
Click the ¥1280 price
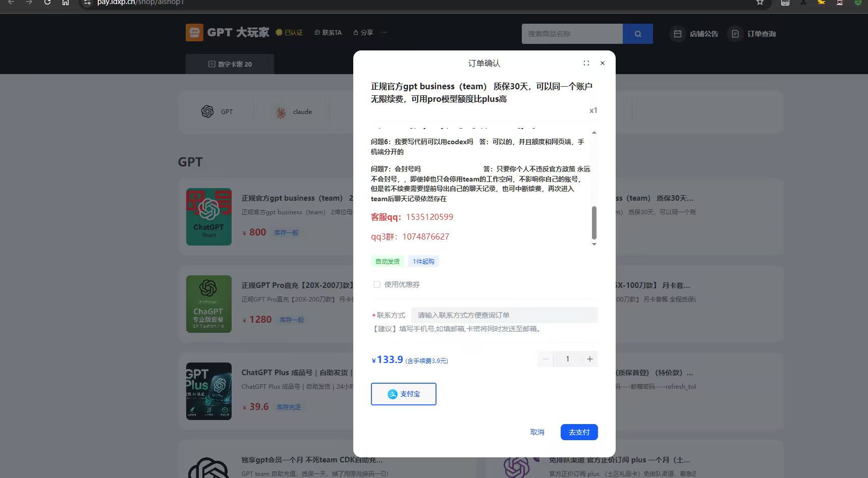tap(257, 320)
